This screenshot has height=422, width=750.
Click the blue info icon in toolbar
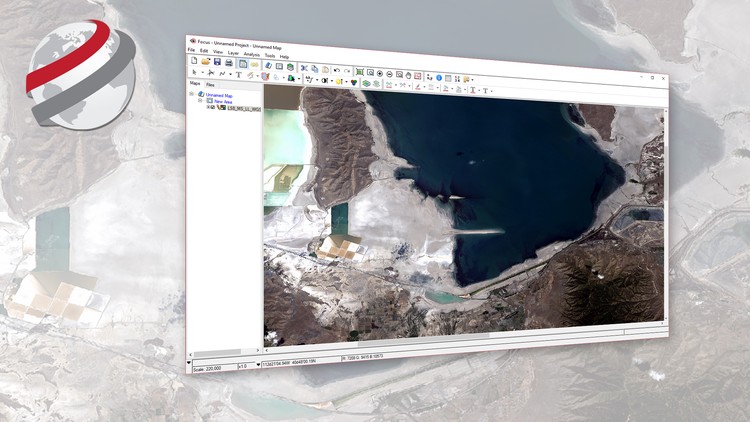pyautogui.click(x=439, y=77)
